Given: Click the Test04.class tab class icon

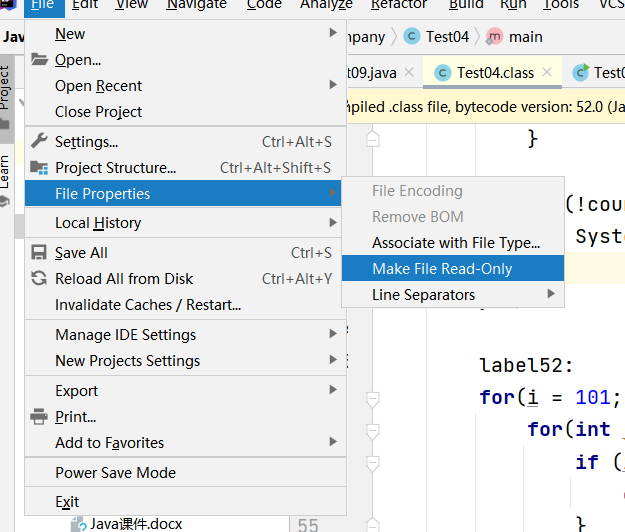Looking at the screenshot, I should (442, 73).
